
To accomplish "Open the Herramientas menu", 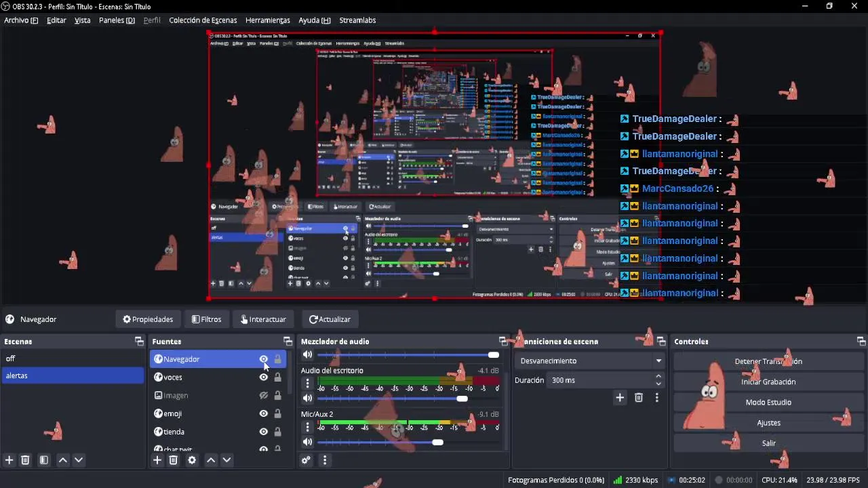I will point(268,20).
